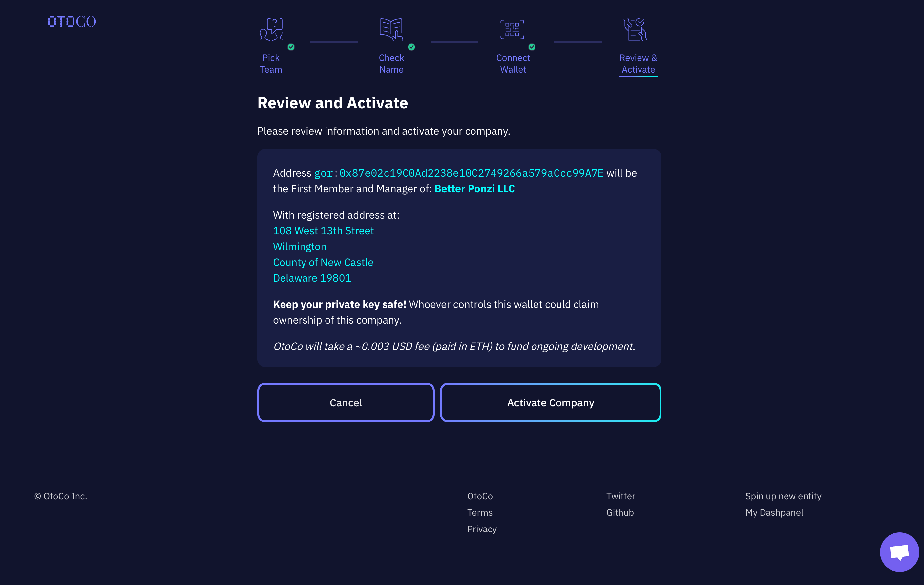The image size is (924, 585).
Task: Click the green checkmark beside Connect Wallet
Action: click(x=532, y=47)
